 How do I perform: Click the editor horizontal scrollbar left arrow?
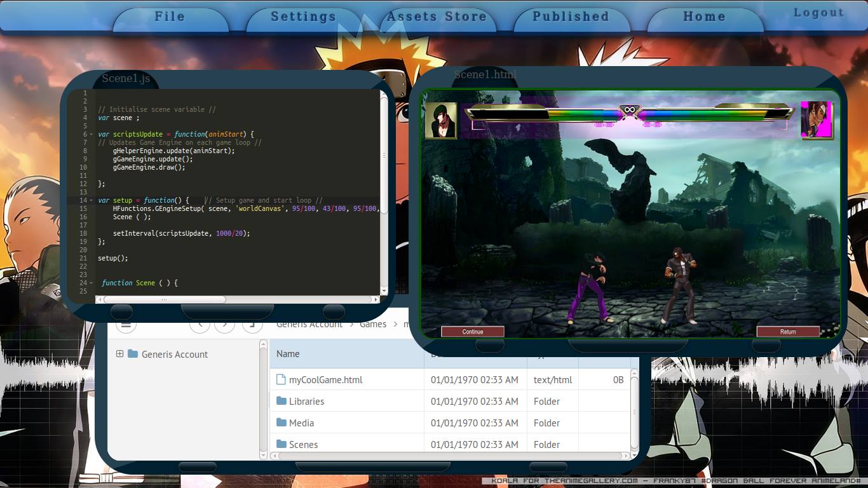pyautogui.click(x=98, y=299)
